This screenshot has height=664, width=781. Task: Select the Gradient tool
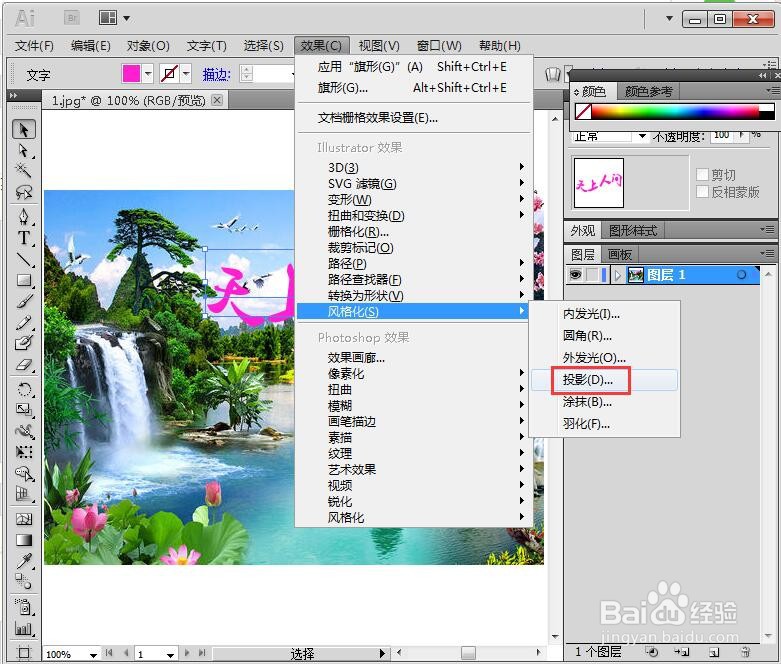(23, 540)
